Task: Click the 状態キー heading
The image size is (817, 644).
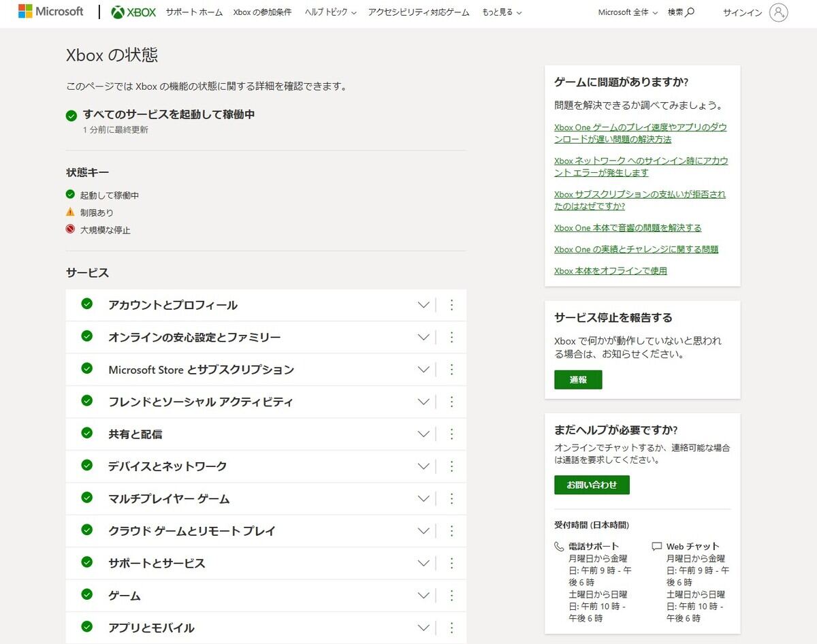Action: 87,172
